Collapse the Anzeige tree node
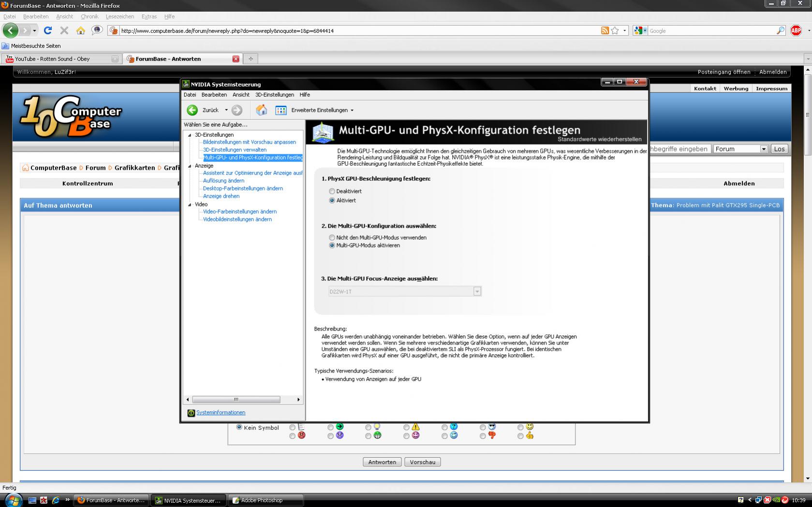Image resolution: width=812 pixels, height=507 pixels. point(190,166)
